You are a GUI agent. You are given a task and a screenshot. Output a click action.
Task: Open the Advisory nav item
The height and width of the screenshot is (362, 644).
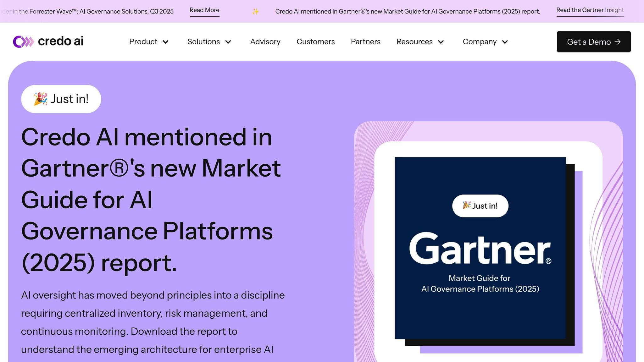265,42
